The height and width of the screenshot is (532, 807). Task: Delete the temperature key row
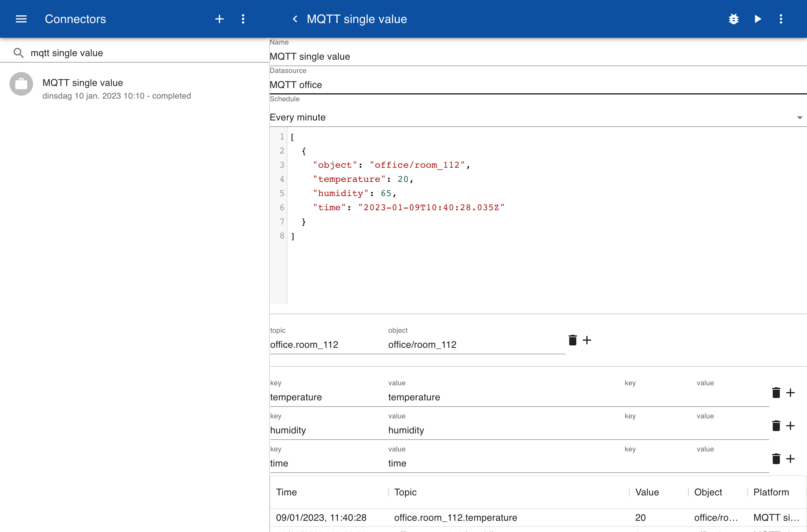click(x=776, y=393)
